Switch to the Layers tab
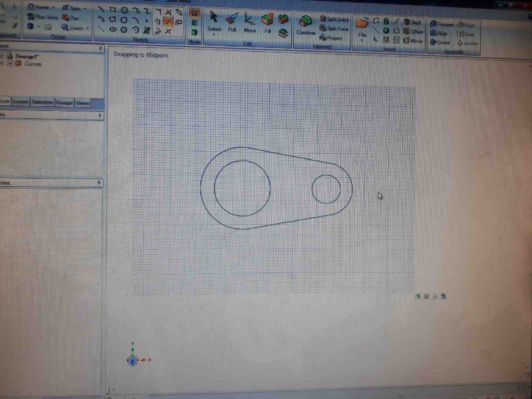The image size is (532, 399). (21, 102)
